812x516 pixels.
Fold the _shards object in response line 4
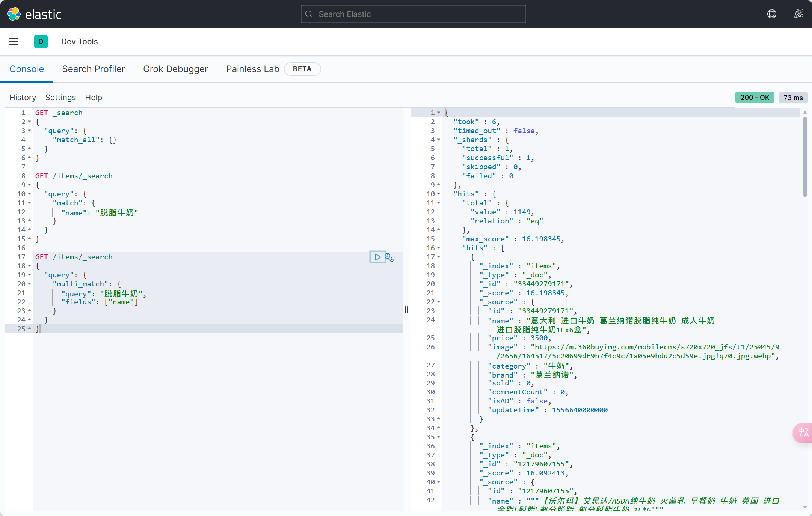(439, 140)
